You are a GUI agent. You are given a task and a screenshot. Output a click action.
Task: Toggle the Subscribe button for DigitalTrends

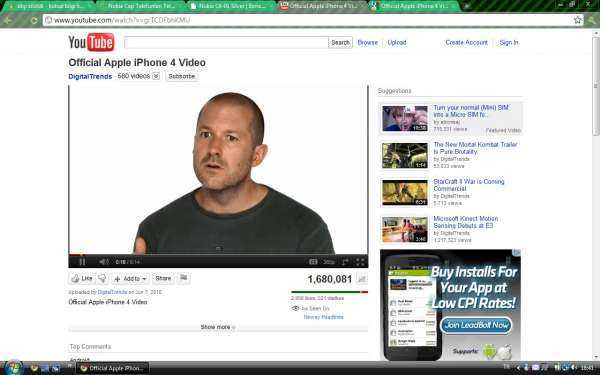click(182, 76)
